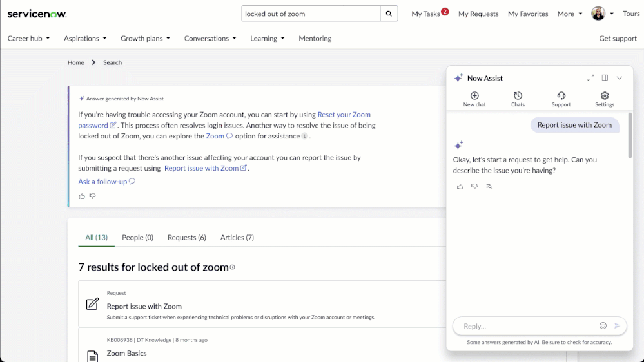Screen dimensions: 644x362
Task: Thumbs down the Now Assist chat response
Action: pyautogui.click(x=474, y=186)
